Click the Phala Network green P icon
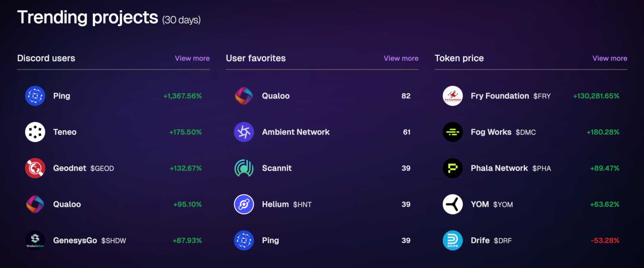This screenshot has width=644, height=268. (x=453, y=168)
